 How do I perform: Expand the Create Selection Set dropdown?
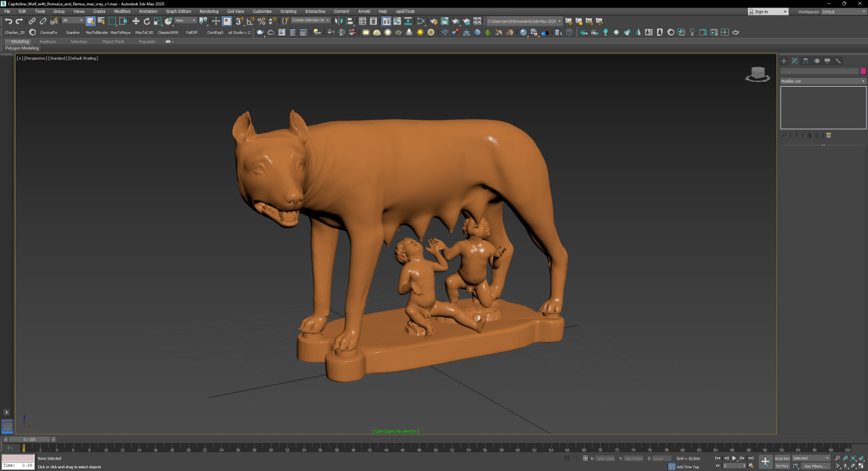click(x=311, y=20)
